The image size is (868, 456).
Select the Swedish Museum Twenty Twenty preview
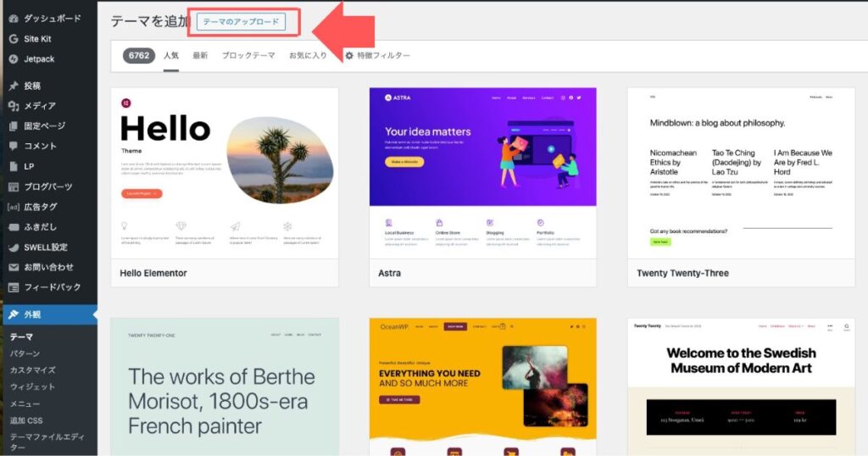point(741,386)
